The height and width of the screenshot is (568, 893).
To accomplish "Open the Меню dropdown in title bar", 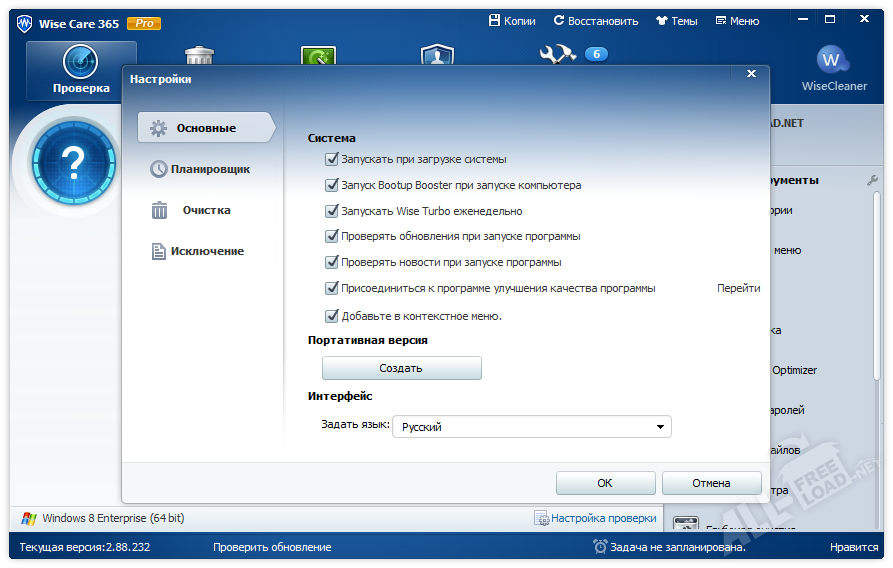I will coord(737,21).
